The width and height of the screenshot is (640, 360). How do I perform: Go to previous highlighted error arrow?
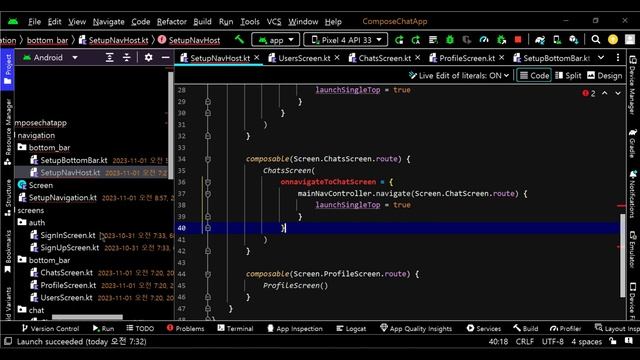604,93
